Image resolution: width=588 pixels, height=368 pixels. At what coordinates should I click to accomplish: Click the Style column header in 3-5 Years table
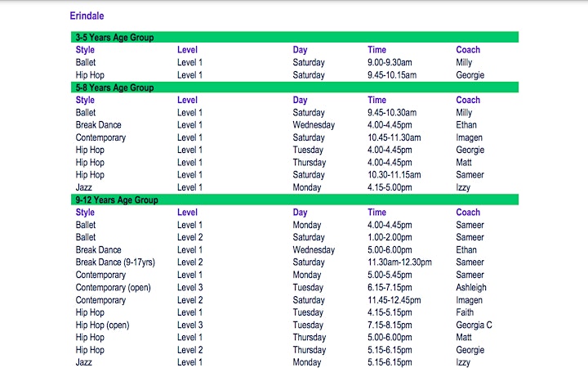pyautogui.click(x=85, y=50)
